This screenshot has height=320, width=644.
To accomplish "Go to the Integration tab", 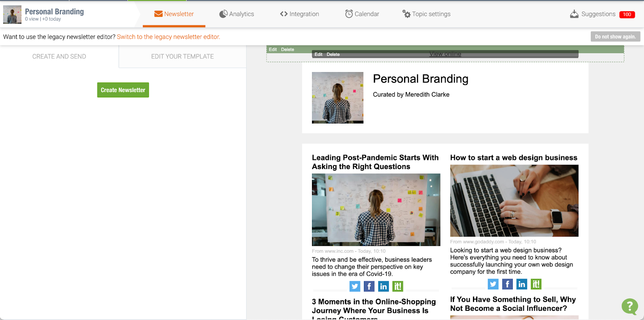I will [299, 14].
